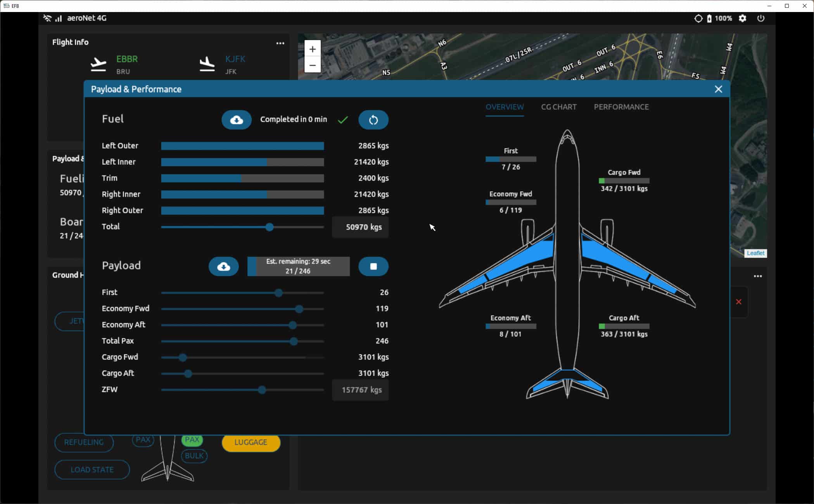Close the Payload & Performance dialog
Image resolution: width=814 pixels, height=504 pixels.
[x=718, y=90]
